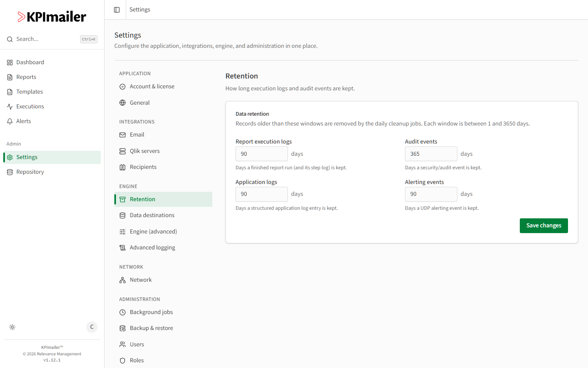The image size is (588, 368).
Task: Open Recipients settings
Action: point(163,167)
